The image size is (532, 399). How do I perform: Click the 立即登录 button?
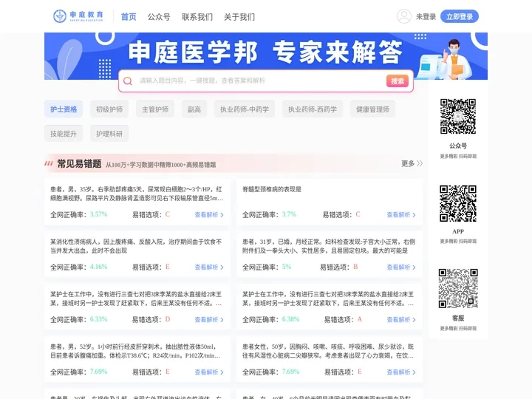coord(460,16)
